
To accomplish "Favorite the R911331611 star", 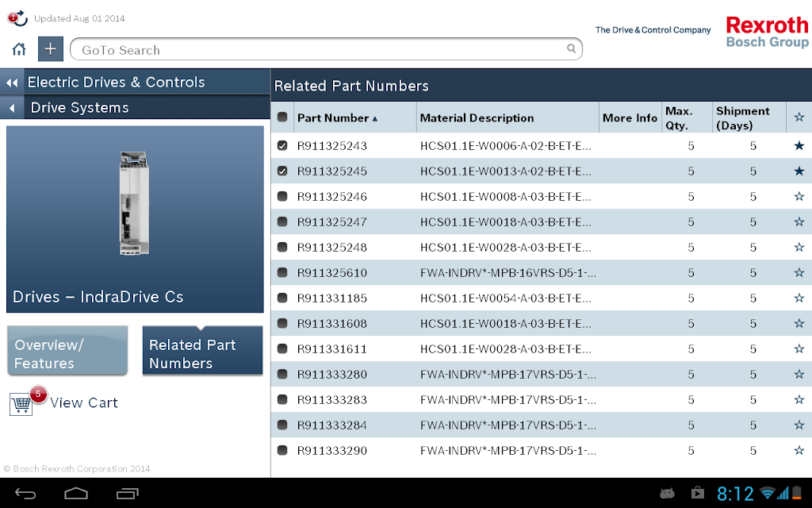I will click(799, 349).
